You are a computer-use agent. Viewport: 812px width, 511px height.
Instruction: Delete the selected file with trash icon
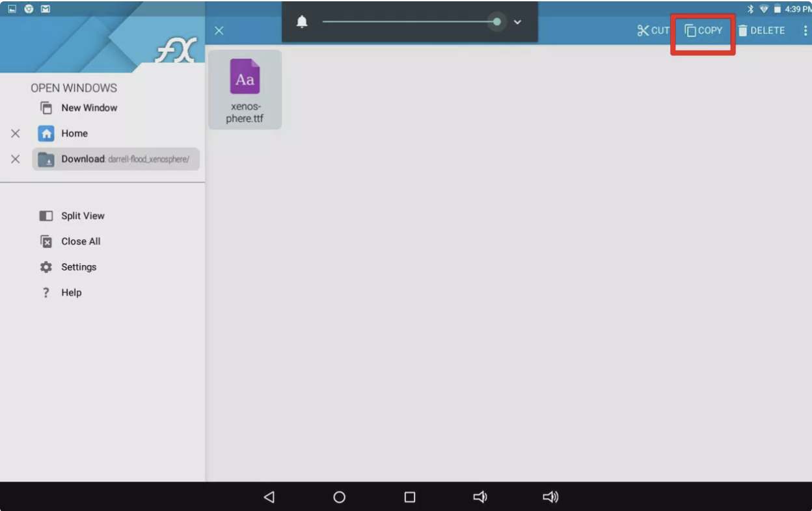pos(761,31)
